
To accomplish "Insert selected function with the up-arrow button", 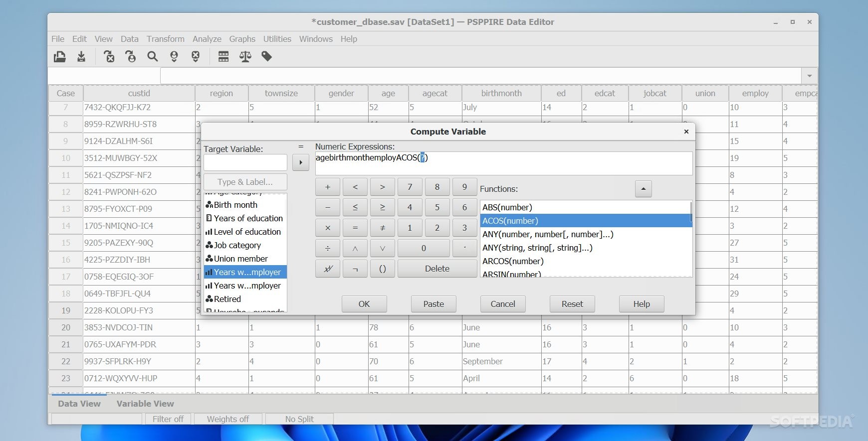I will (644, 189).
